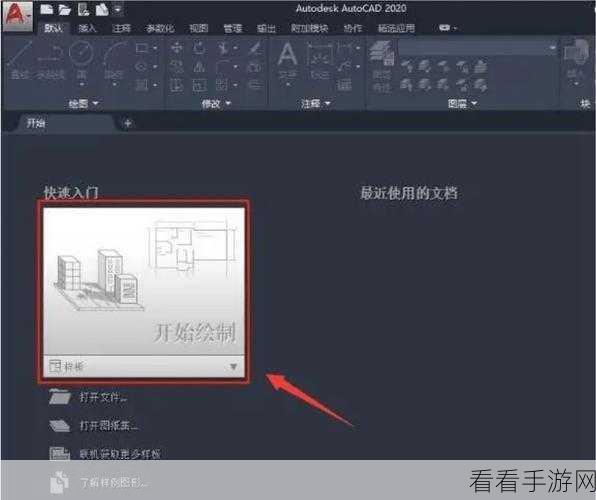The height and width of the screenshot is (500, 596).
Task: Switch to the 协作 ribbon tab
Action: (x=353, y=28)
